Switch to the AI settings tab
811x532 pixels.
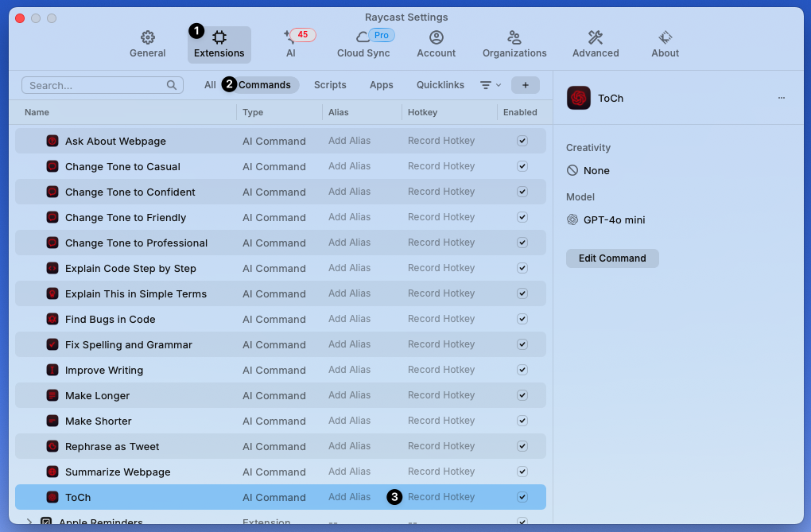pyautogui.click(x=291, y=45)
